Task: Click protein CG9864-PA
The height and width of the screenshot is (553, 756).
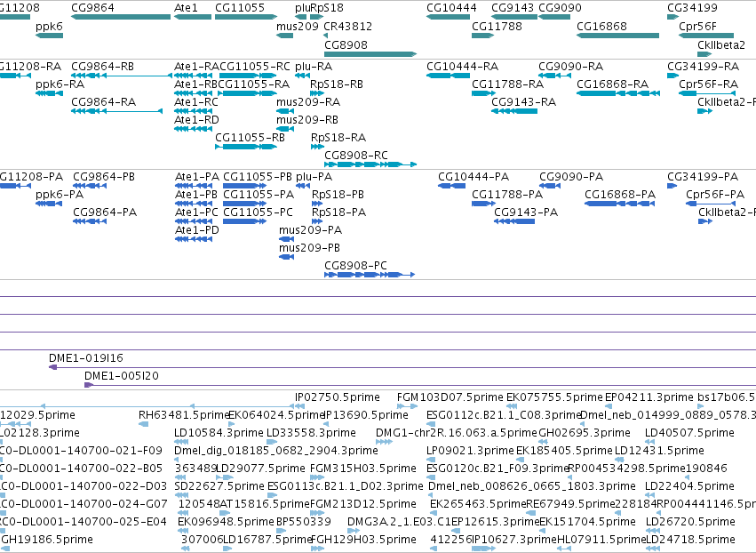Action: tap(90, 221)
